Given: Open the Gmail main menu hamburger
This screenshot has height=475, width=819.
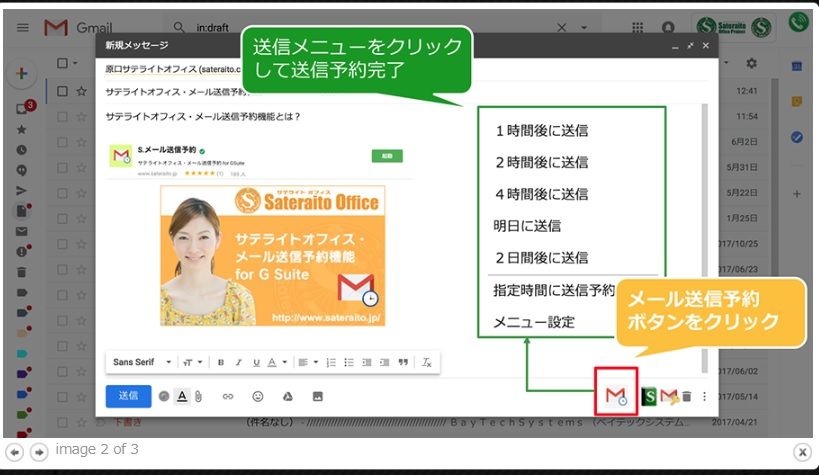Looking at the screenshot, I should point(22,27).
